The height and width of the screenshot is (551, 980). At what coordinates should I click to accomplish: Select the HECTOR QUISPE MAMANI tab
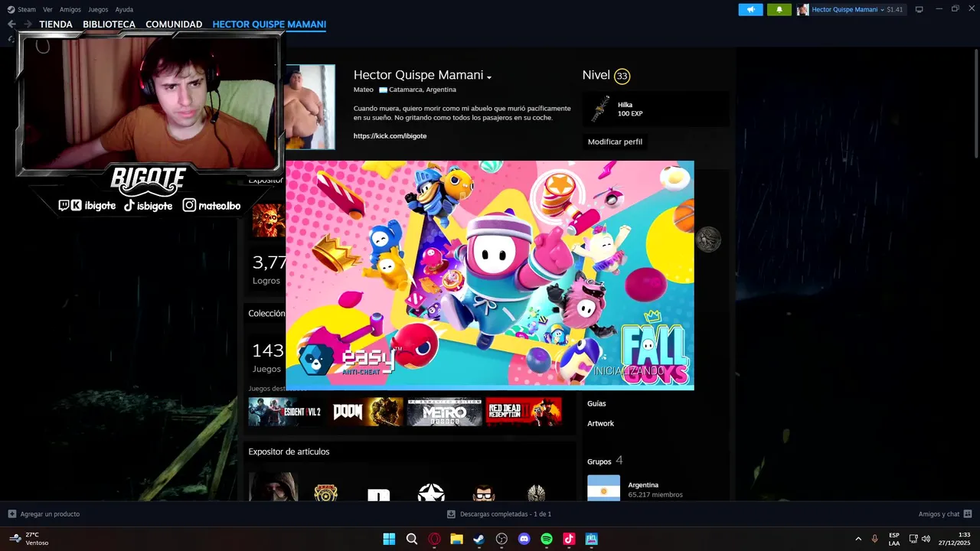269,24
